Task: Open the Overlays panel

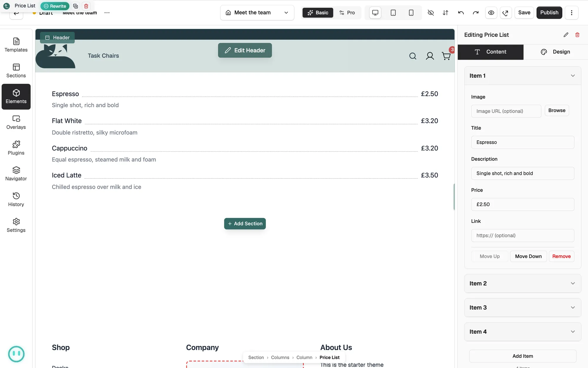Action: (x=16, y=122)
